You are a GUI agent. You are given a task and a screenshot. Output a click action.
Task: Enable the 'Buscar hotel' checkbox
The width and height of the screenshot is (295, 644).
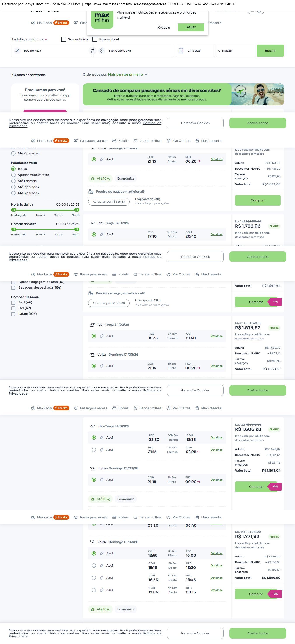pos(95,40)
